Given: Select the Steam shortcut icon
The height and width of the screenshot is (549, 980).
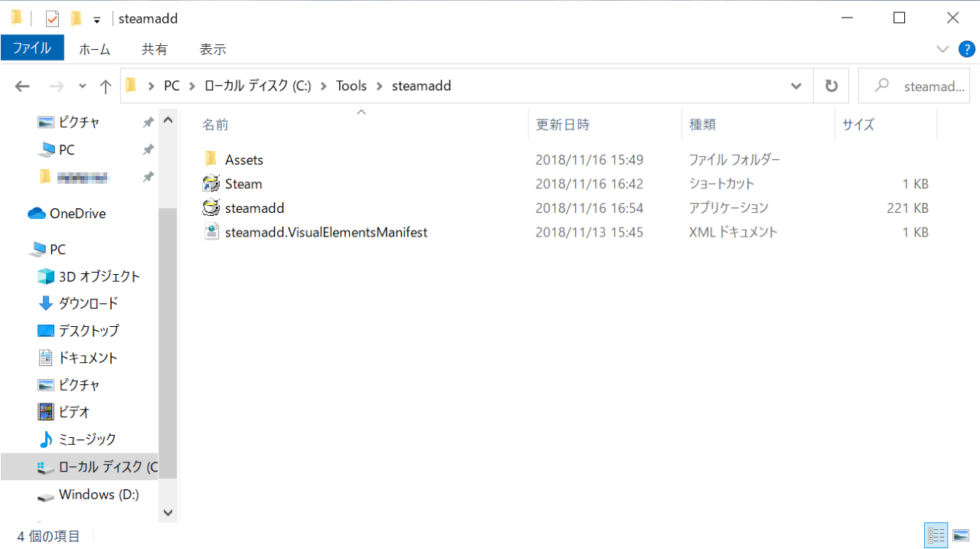Looking at the screenshot, I should tap(211, 184).
